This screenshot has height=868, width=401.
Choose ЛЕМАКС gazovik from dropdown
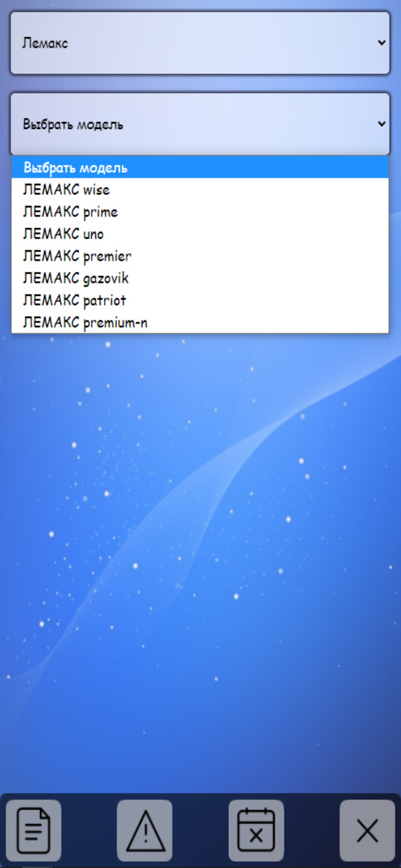pyautogui.click(x=200, y=278)
